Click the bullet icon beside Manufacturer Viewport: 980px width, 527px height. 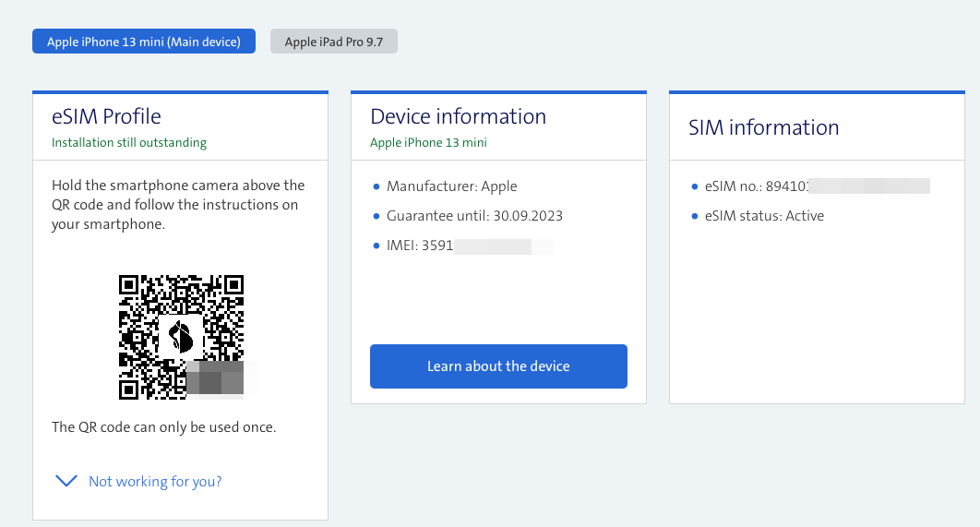pyautogui.click(x=376, y=186)
